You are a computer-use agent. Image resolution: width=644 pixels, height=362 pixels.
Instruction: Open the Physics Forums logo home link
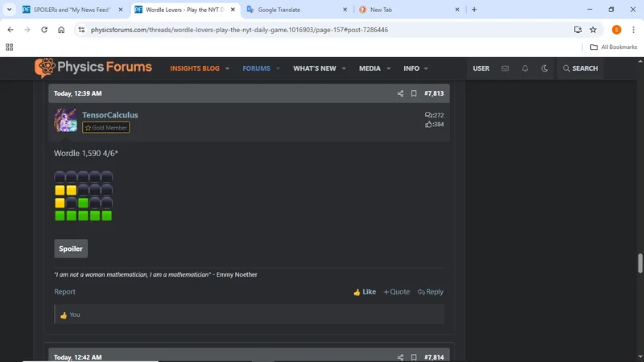click(93, 68)
